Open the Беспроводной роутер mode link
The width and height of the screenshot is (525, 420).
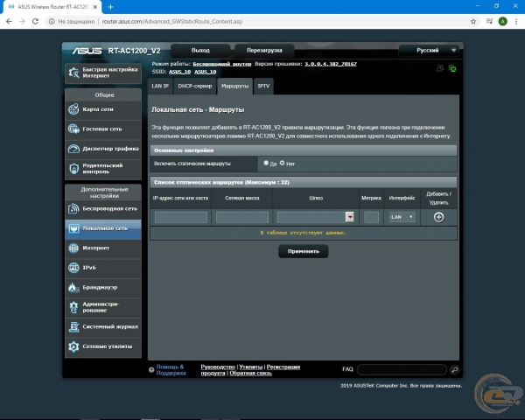point(222,64)
